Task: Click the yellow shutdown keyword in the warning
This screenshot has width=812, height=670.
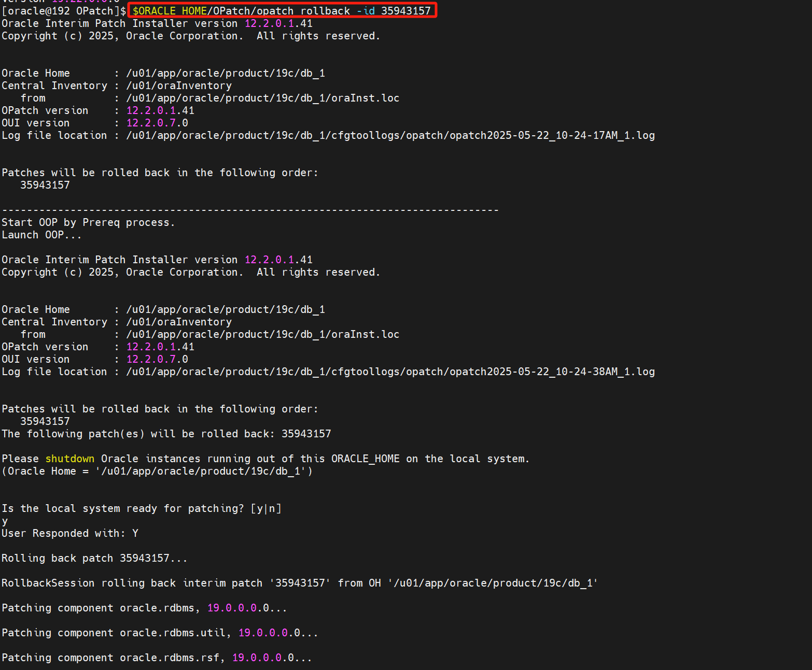Action: click(69, 458)
